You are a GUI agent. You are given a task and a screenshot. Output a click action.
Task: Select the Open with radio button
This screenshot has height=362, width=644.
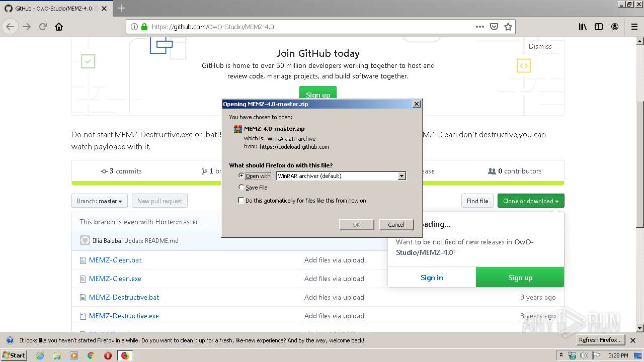(x=242, y=176)
